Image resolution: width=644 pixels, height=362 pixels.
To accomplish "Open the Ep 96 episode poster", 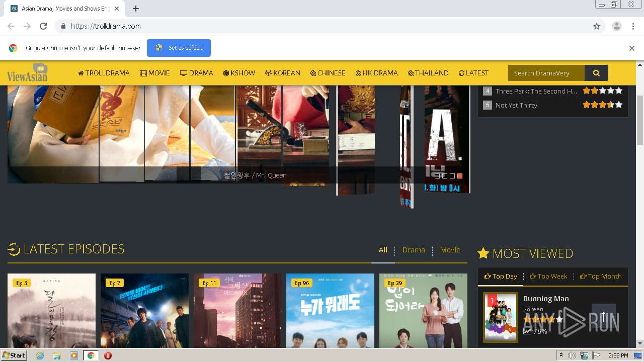I will [x=330, y=311].
